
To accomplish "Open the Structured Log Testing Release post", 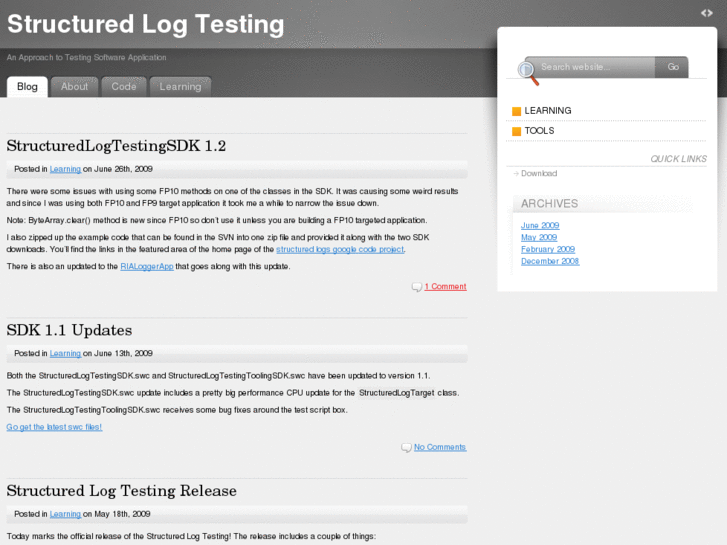I will (x=121, y=491).
